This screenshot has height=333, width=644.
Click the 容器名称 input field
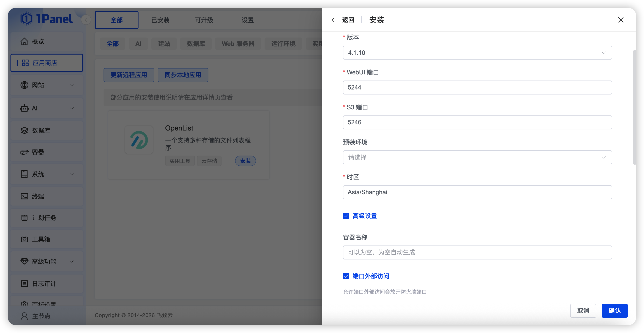(477, 252)
